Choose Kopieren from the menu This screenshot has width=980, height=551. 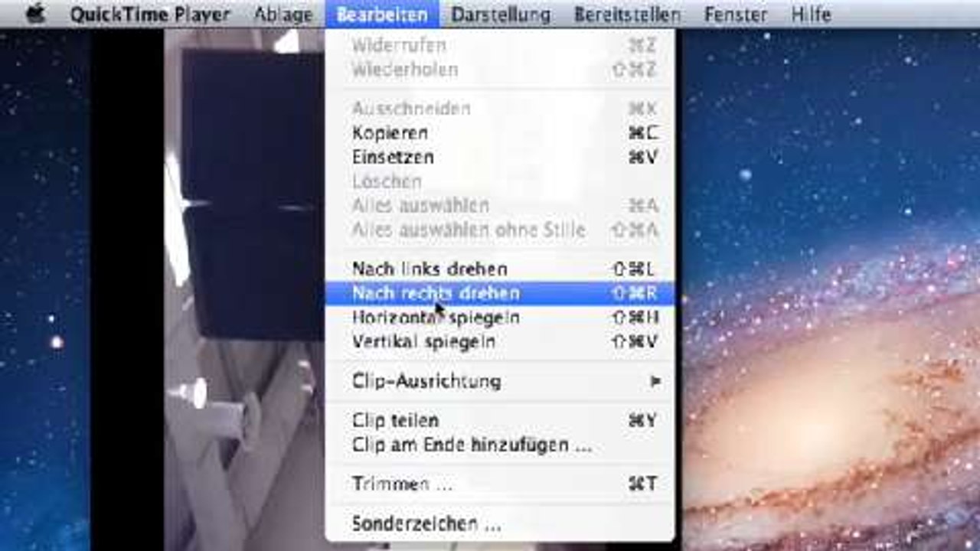pos(500,133)
